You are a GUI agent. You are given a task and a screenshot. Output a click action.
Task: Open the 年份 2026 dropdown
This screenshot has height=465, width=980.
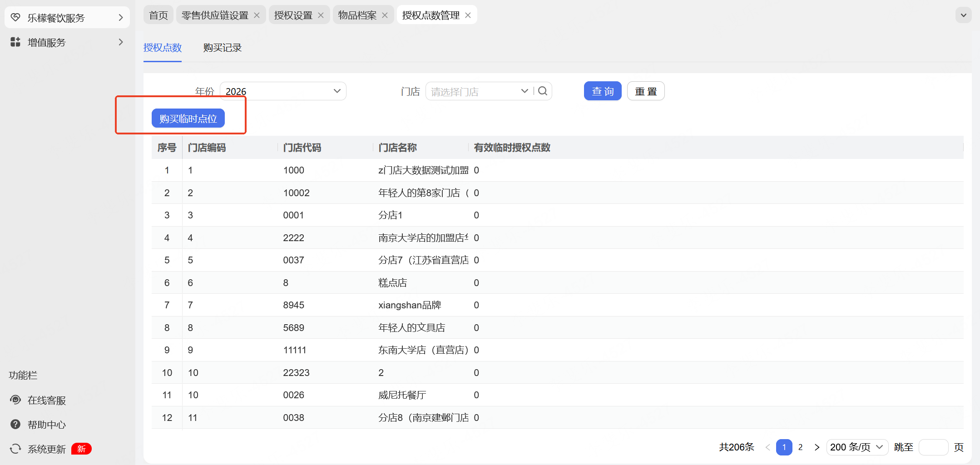(x=283, y=91)
